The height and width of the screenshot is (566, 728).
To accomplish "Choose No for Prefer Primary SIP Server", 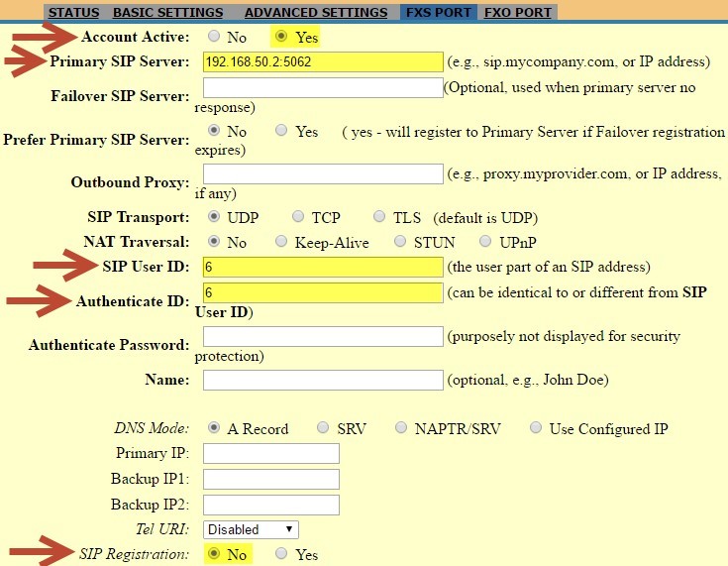I will (x=214, y=130).
